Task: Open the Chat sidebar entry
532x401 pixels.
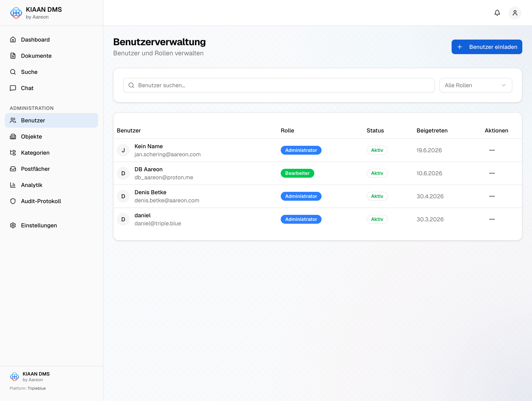Action: (x=52, y=88)
